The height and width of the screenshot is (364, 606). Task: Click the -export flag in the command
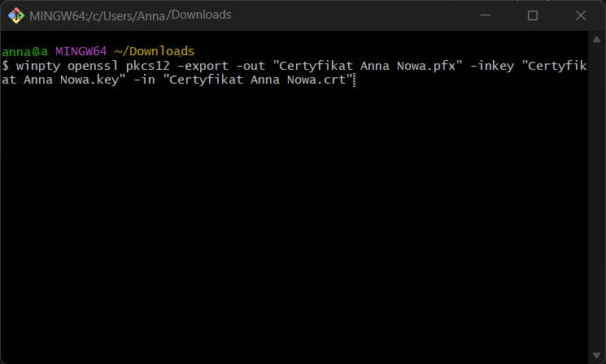(198, 66)
